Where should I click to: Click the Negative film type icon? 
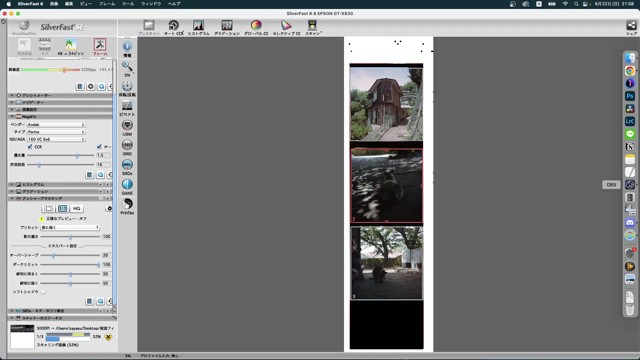[x=44, y=44]
